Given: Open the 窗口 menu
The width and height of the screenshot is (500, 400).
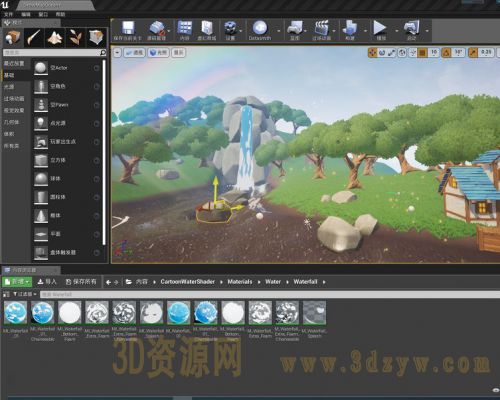Looking at the screenshot, I should click(43, 14).
